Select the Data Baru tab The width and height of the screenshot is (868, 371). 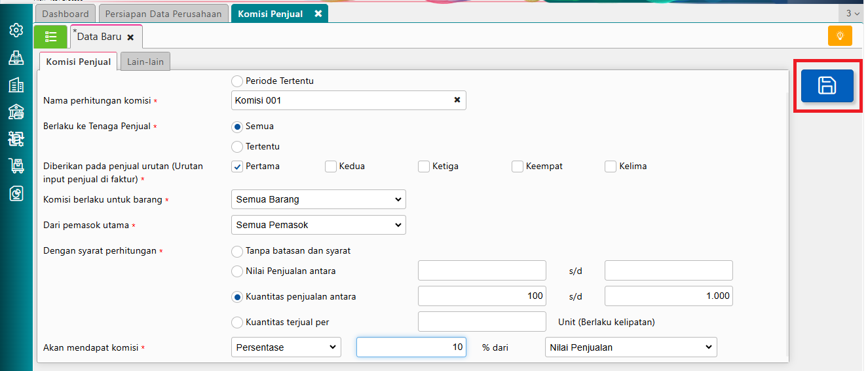pos(100,37)
